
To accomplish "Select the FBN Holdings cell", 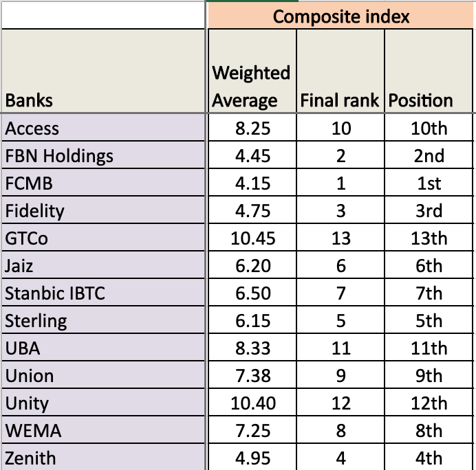I will [x=103, y=156].
